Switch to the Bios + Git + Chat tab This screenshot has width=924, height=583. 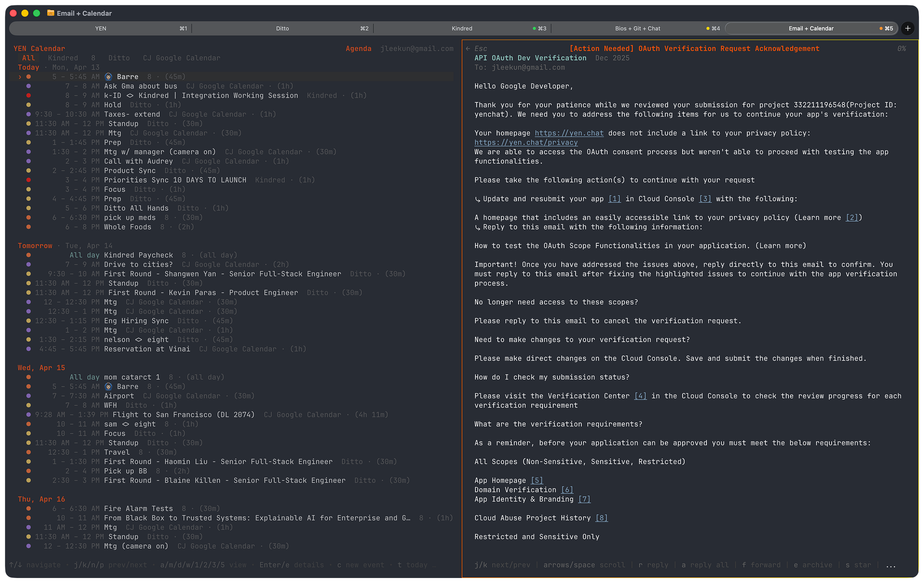coord(637,28)
